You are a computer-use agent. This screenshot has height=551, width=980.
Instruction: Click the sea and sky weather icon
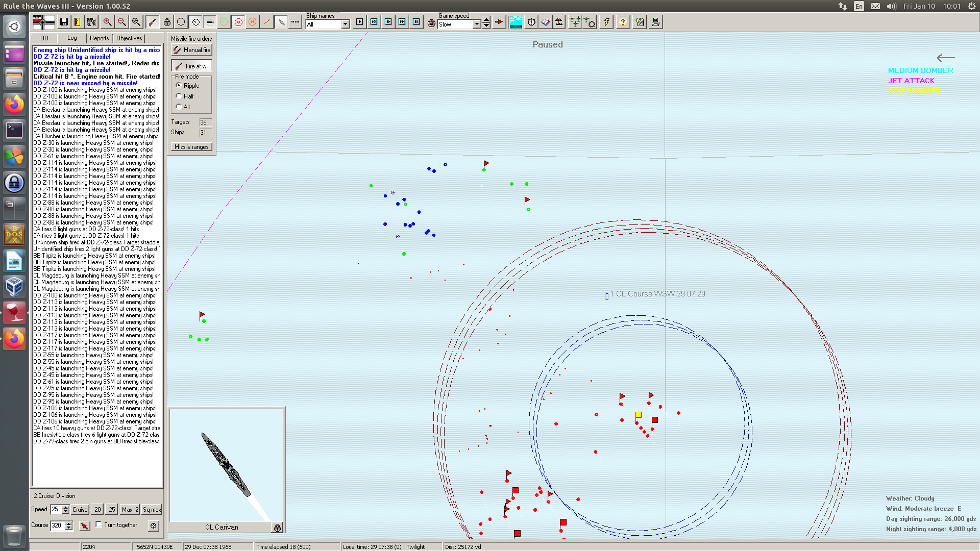(516, 22)
